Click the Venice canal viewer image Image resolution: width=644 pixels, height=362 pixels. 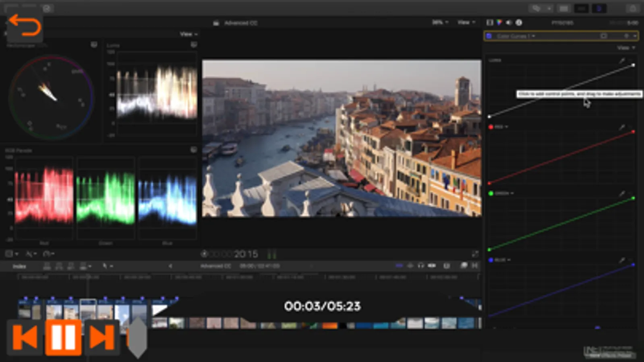tap(342, 138)
